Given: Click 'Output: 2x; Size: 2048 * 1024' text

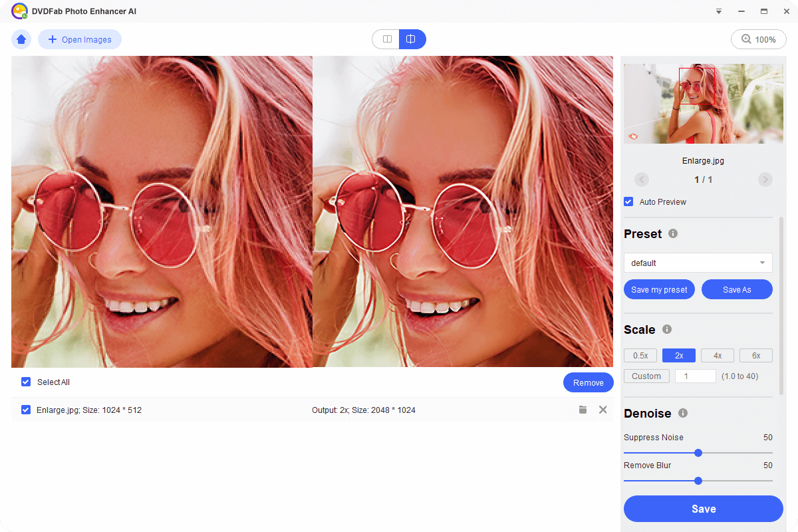Looking at the screenshot, I should (x=364, y=410).
